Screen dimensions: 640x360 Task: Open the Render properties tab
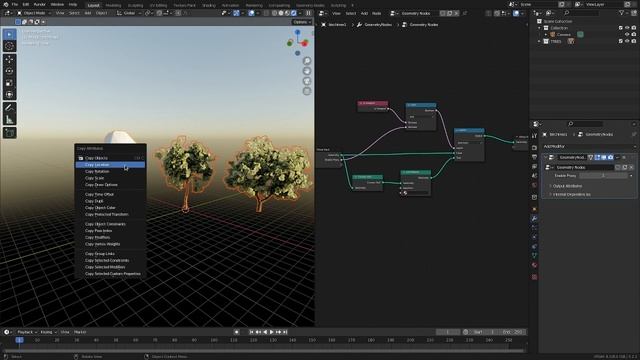(534, 147)
